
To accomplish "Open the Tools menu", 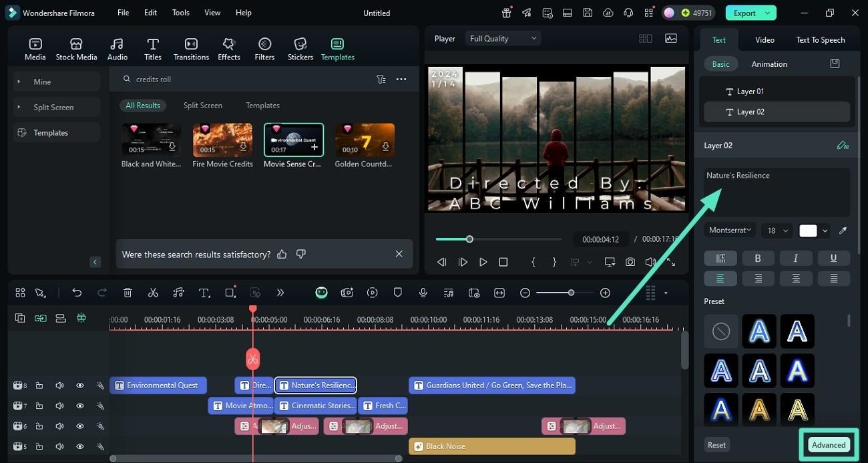I will pos(181,13).
